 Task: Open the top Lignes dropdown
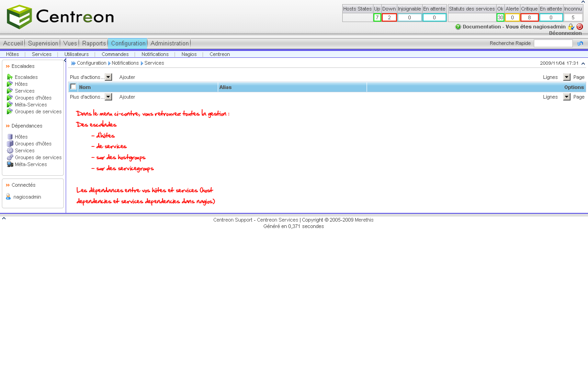566,77
